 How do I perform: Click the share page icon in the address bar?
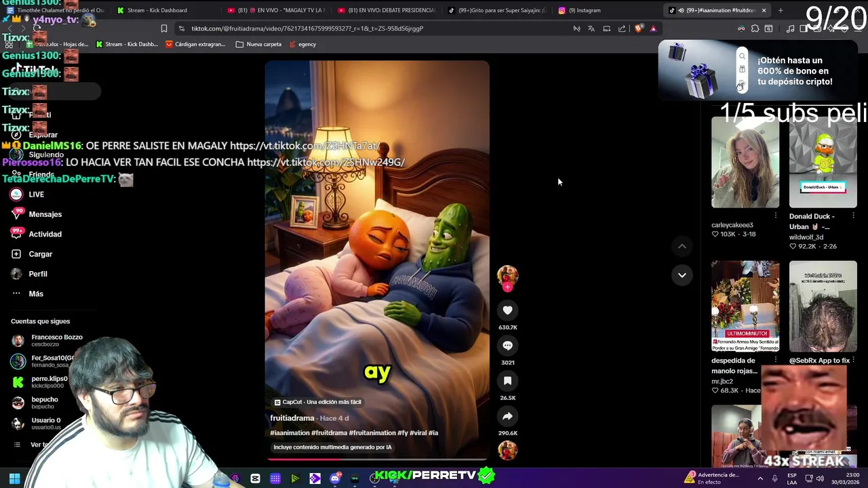coord(622,28)
